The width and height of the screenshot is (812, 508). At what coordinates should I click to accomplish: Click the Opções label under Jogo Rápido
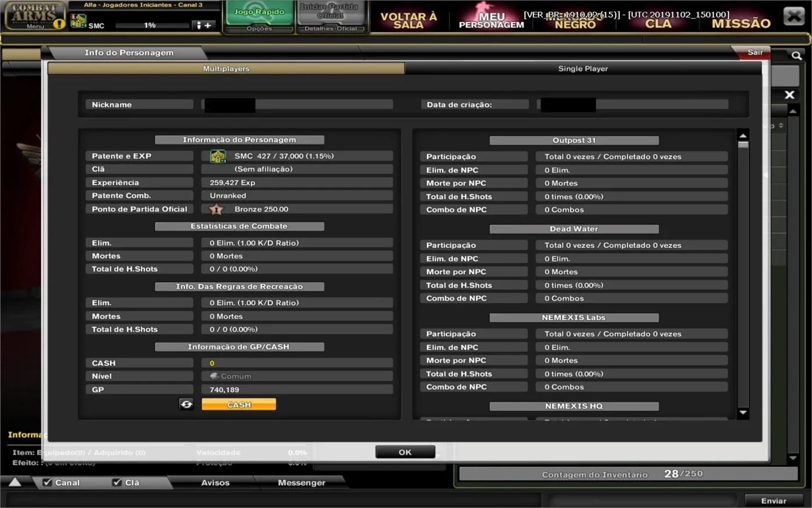click(259, 28)
